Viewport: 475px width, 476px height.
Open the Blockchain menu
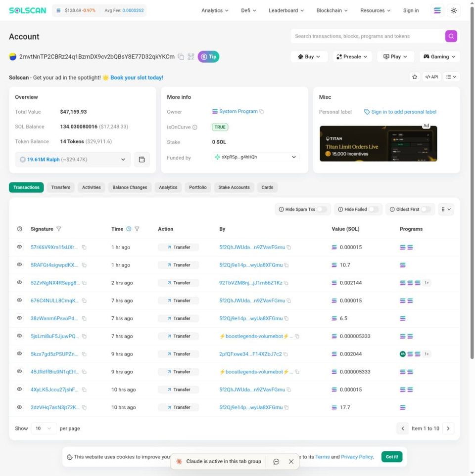(332, 10)
